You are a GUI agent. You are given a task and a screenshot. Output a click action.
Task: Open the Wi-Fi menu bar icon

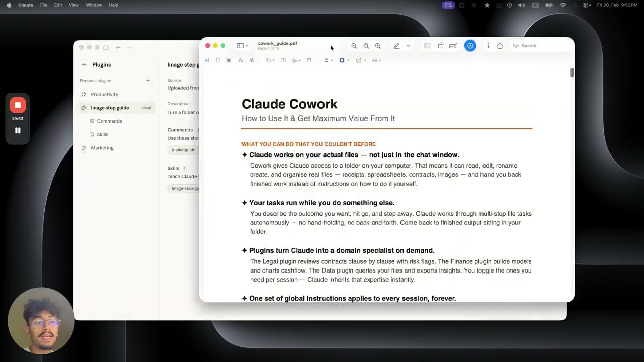pos(563,5)
